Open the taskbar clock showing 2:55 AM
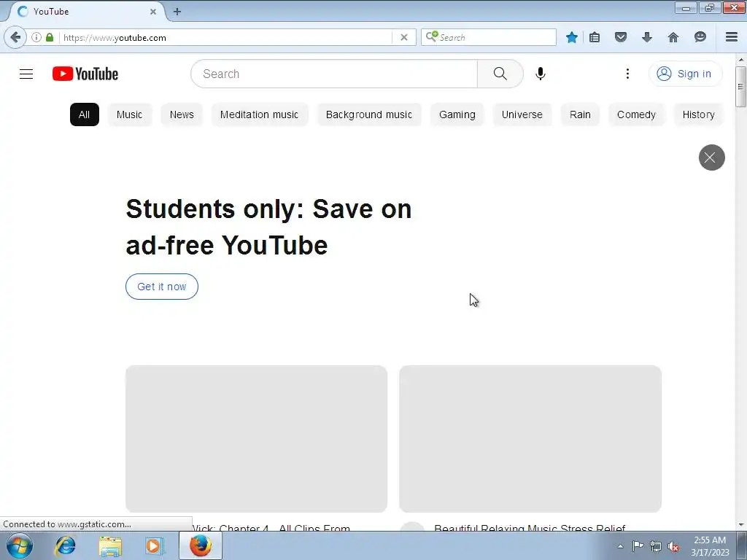This screenshot has height=560, width=747. (710, 546)
